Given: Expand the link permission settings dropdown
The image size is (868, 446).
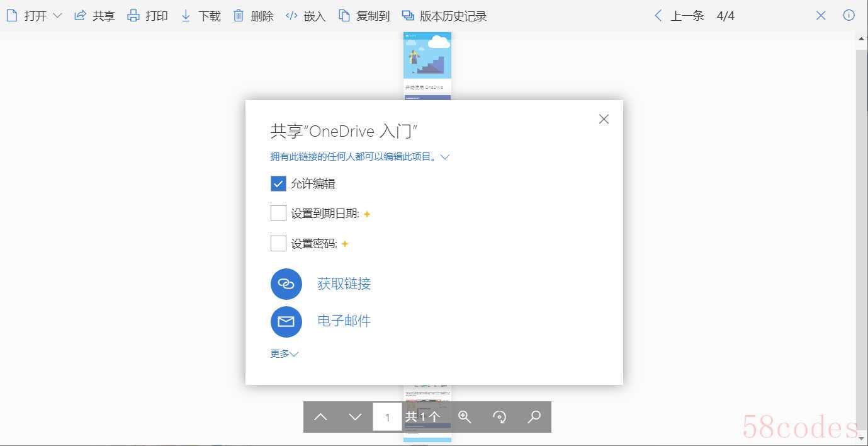Looking at the screenshot, I should click(445, 157).
